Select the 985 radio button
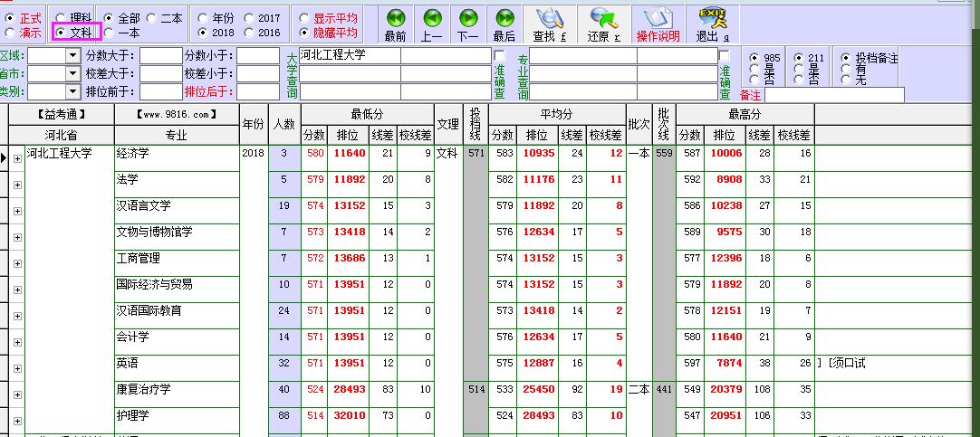This screenshot has height=437, width=980. [x=754, y=57]
